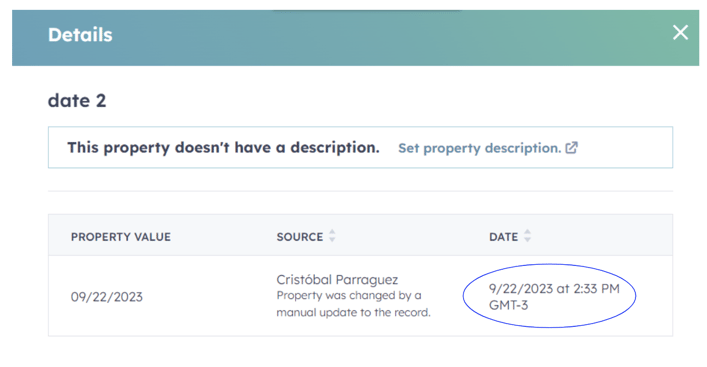Click the up arrow next to DATE
The width and height of the screenshot is (707, 367).
527,232
